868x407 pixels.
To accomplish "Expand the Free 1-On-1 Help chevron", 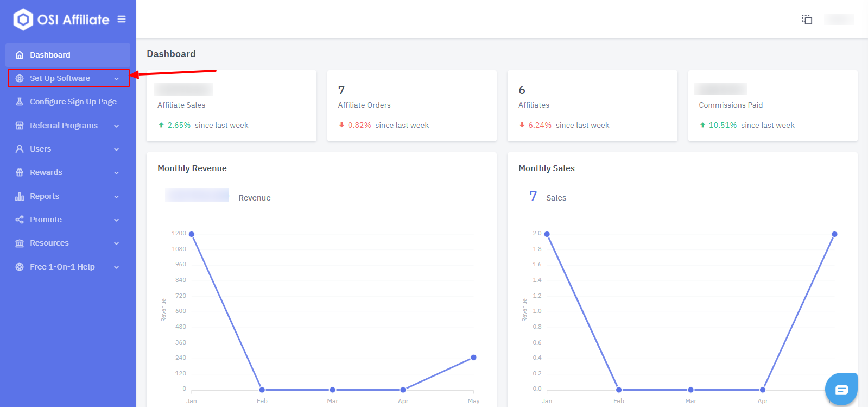I will (x=116, y=267).
